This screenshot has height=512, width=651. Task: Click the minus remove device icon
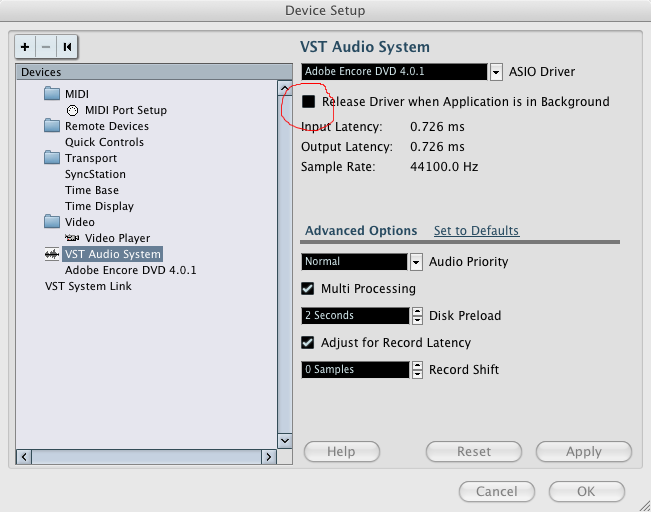pyautogui.click(x=46, y=47)
